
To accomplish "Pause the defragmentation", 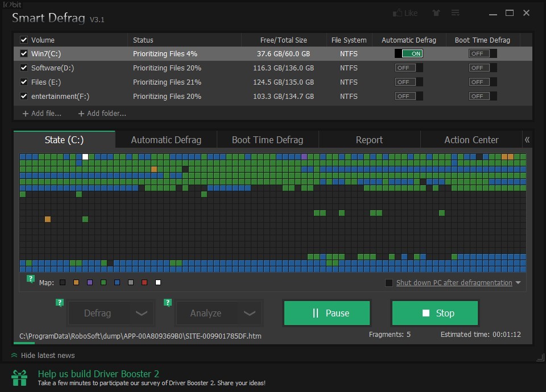I will pyautogui.click(x=327, y=313).
